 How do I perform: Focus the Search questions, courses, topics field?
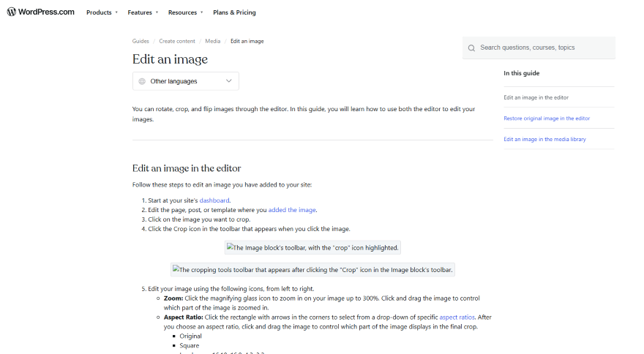point(539,48)
